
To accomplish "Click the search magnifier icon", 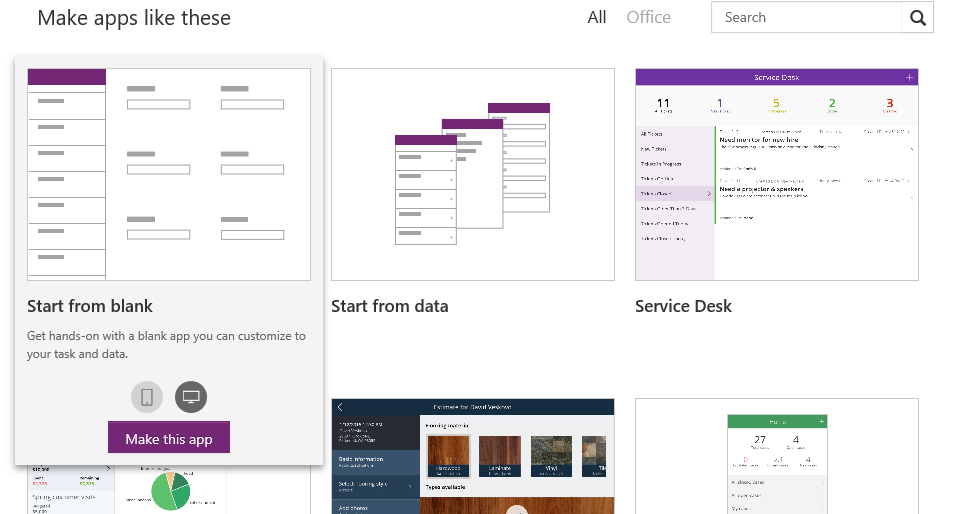I will pyautogui.click(x=918, y=18).
